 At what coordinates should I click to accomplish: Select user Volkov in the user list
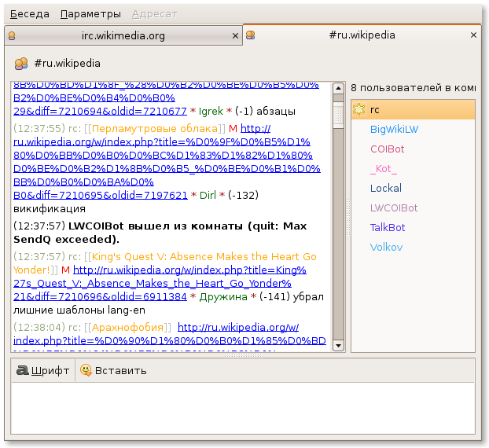[x=413, y=247]
